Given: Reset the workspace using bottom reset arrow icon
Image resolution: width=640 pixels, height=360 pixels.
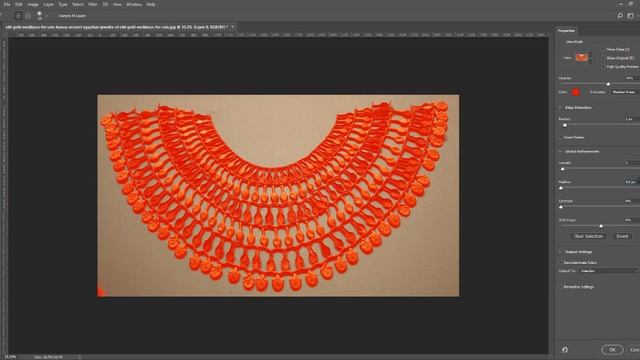Looking at the screenshot, I should [565, 350].
